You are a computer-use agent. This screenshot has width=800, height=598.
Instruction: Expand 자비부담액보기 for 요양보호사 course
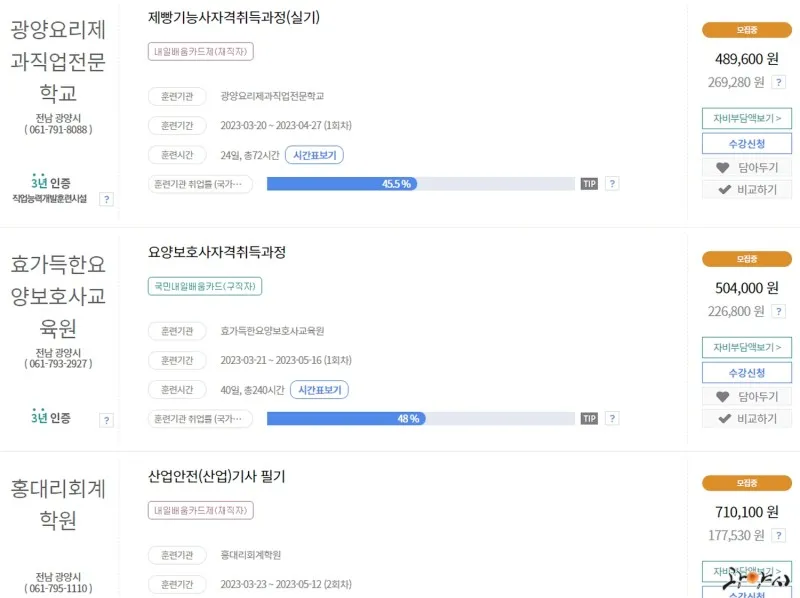tap(747, 347)
